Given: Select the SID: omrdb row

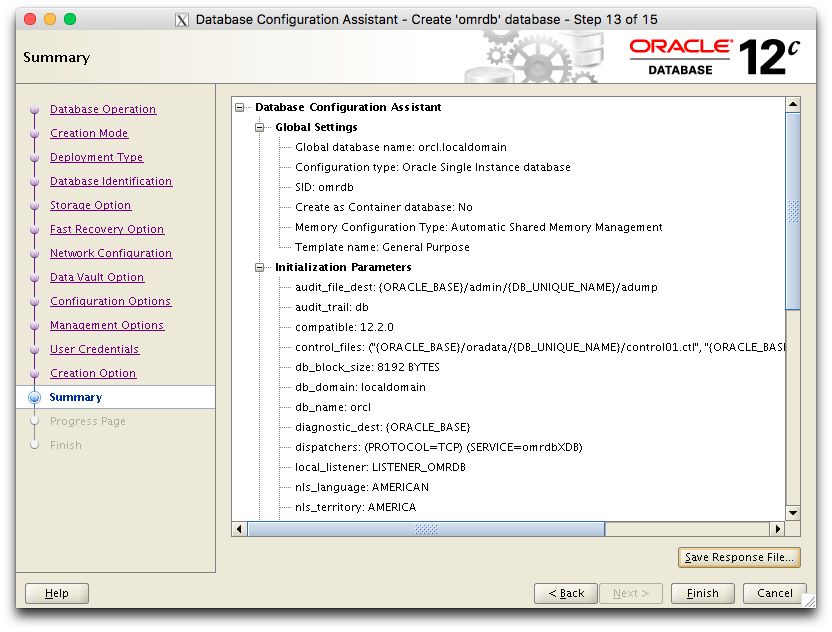Looking at the screenshot, I should (324, 188).
